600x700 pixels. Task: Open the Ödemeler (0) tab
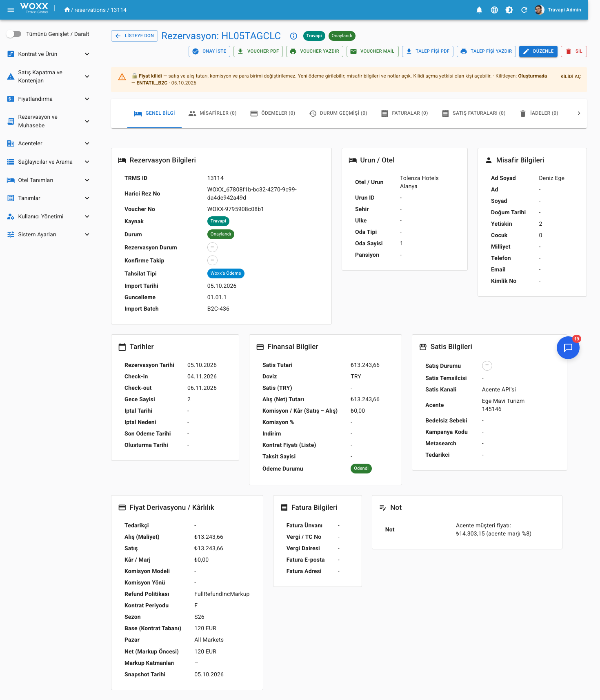272,113
